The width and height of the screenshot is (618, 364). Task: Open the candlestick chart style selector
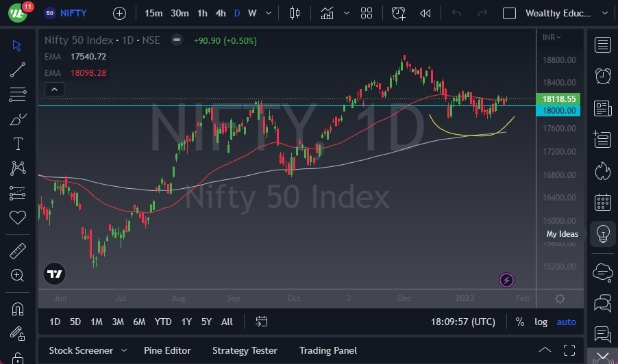pos(295,14)
